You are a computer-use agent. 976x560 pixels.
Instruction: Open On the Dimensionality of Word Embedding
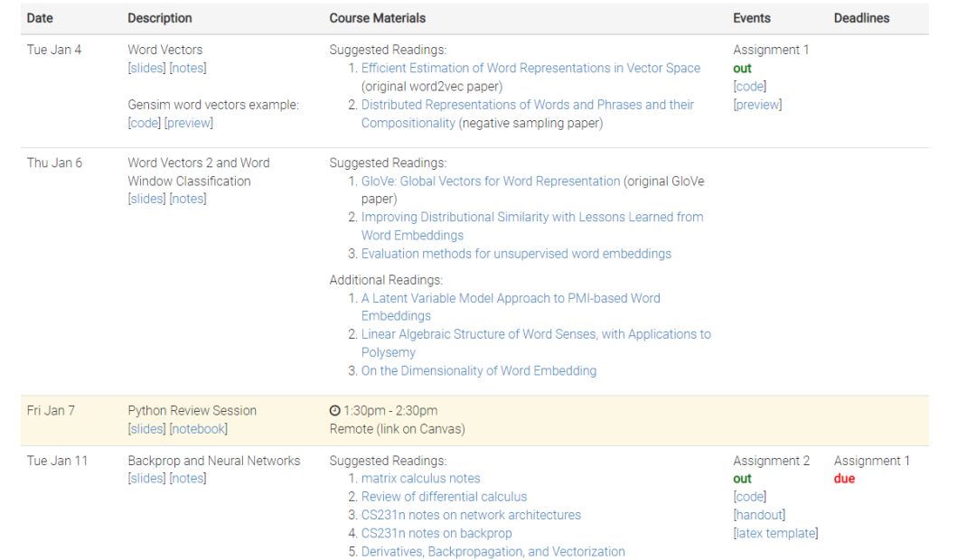click(478, 370)
